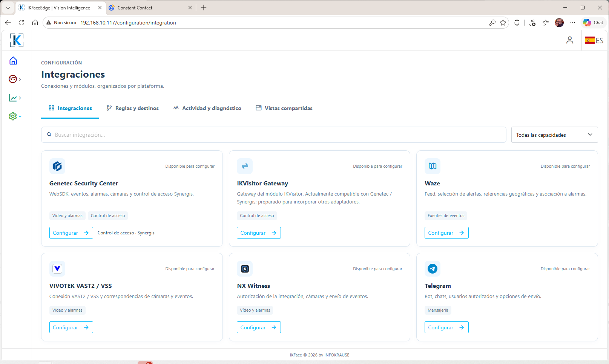The height and width of the screenshot is (364, 609).
Task: Open the home icon in sidebar
Action: 13,61
